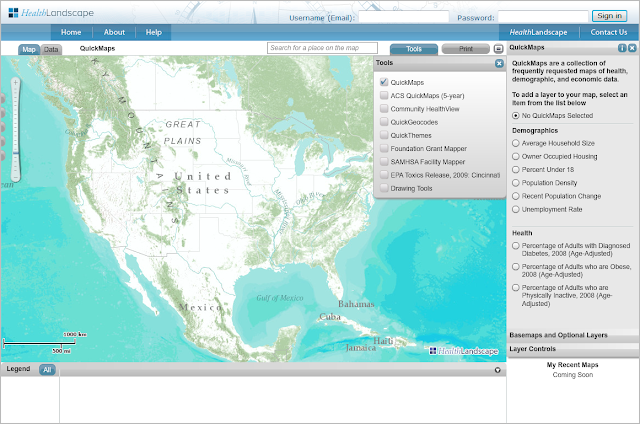640x424 pixels.
Task: Switch to the Data tab
Action: (51, 49)
